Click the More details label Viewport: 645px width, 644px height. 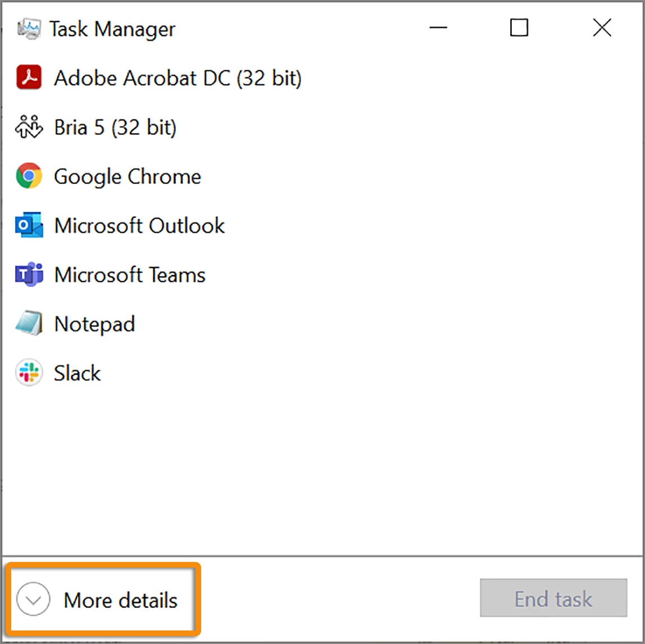pyautogui.click(x=119, y=600)
